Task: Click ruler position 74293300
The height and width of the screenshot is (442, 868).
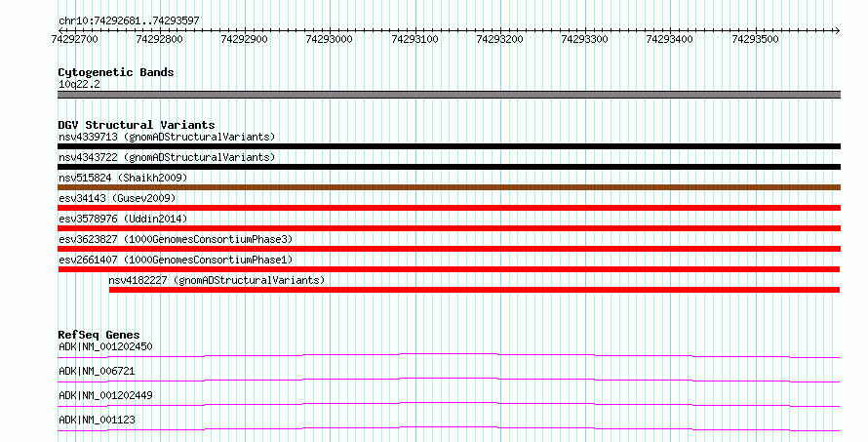Action: tap(584, 39)
